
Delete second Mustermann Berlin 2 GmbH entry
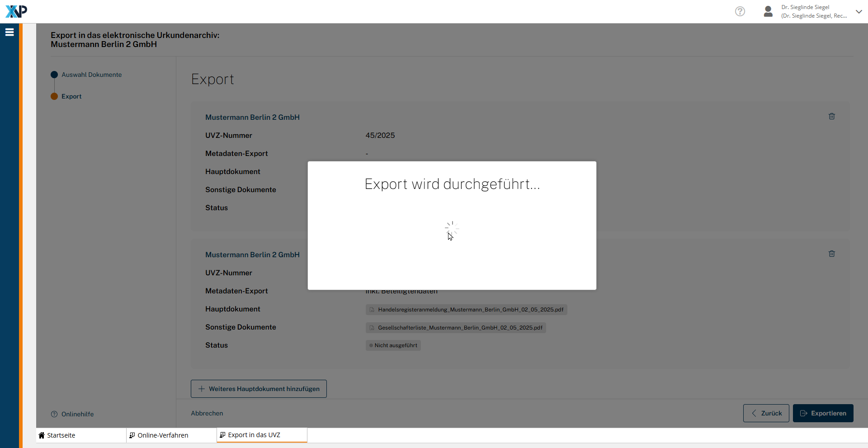click(x=831, y=254)
